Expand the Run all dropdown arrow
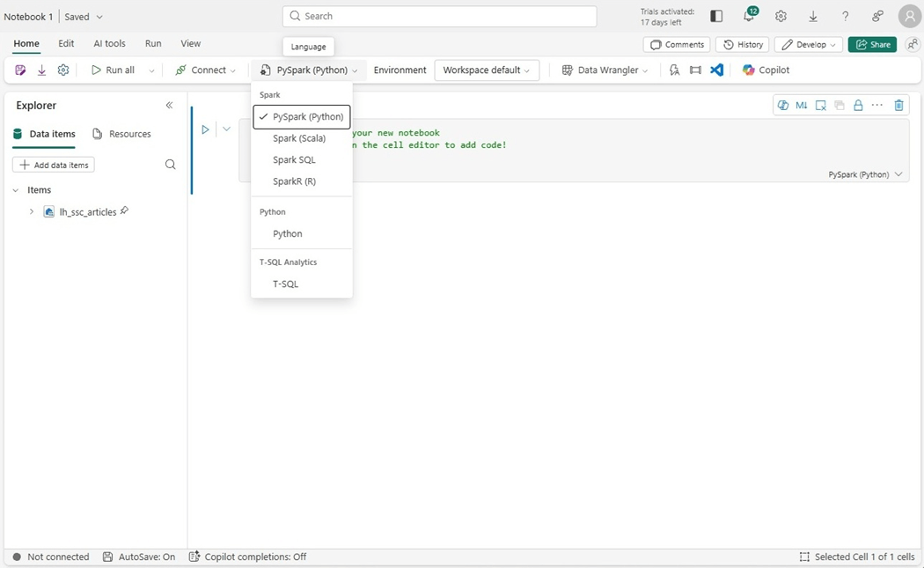 tap(151, 70)
